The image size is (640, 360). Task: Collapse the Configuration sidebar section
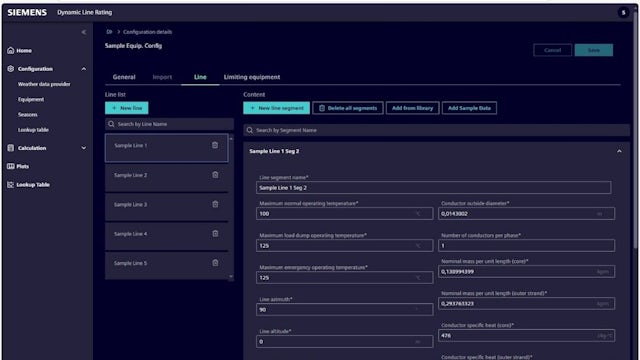[x=84, y=69]
